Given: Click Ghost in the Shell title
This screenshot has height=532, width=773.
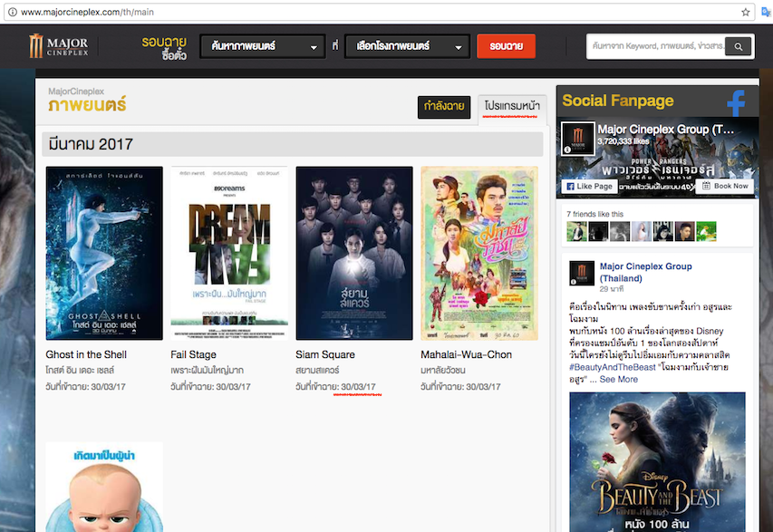Looking at the screenshot, I should [86, 354].
